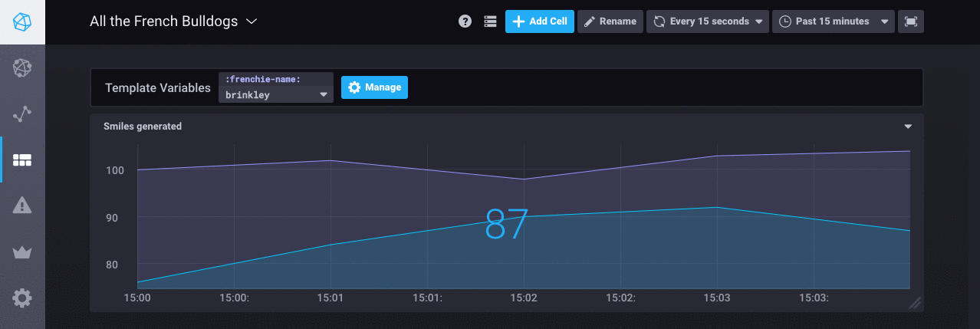Open Configuration gear icon in sidebar
The image size is (980, 329).
click(22, 298)
